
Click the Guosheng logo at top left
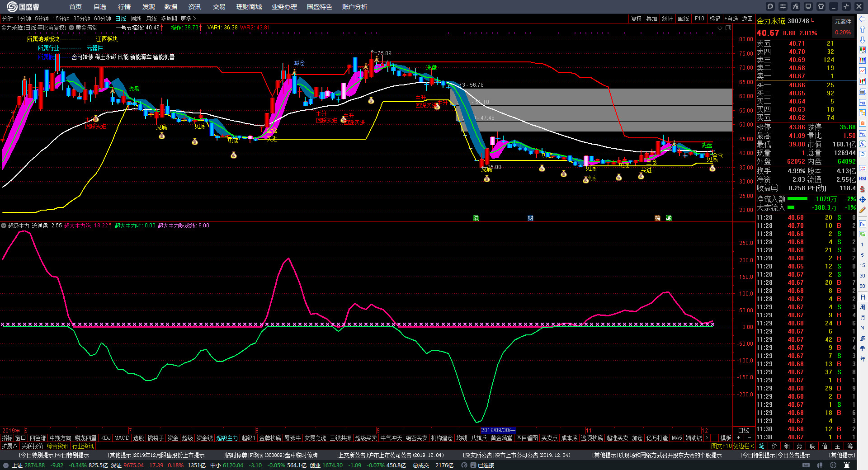tap(23, 6)
